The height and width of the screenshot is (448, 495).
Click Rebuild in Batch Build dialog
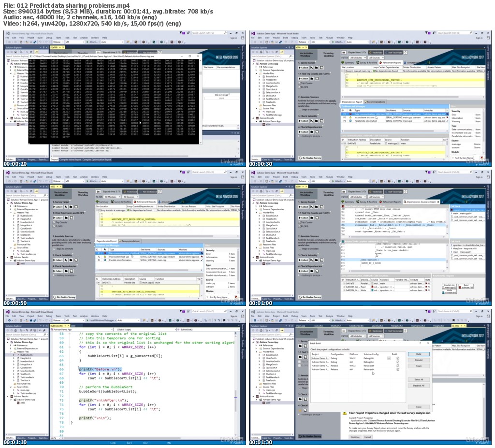point(419,360)
